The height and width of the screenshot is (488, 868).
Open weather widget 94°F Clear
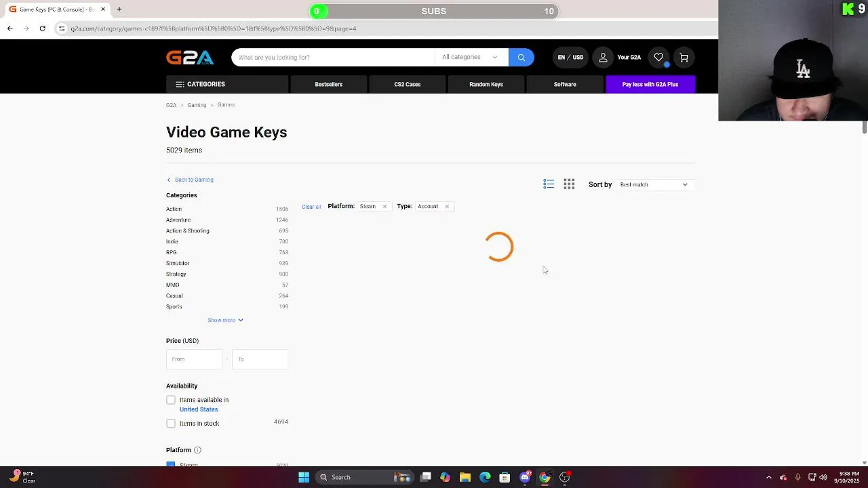click(x=22, y=477)
